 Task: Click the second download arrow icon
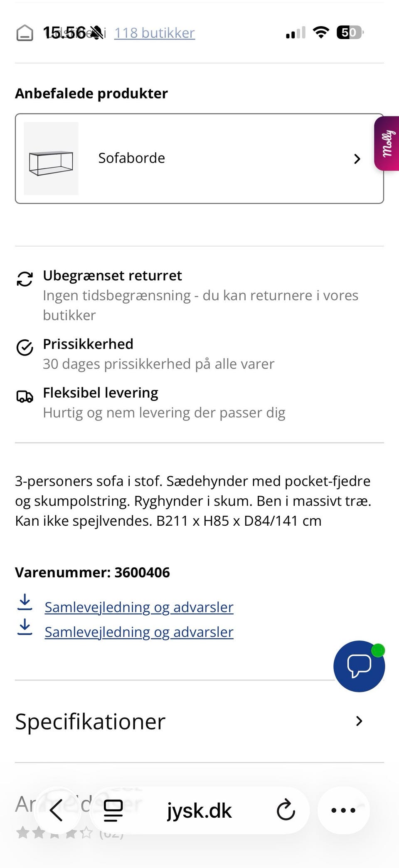click(25, 627)
